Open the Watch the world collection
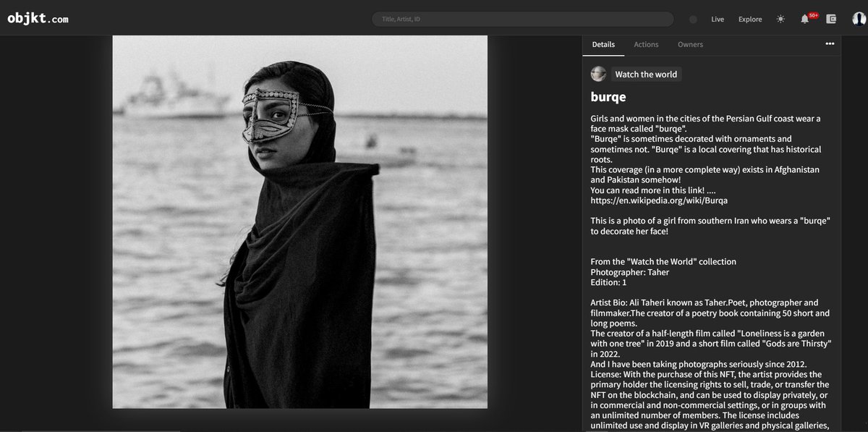The image size is (868, 432). (x=646, y=74)
